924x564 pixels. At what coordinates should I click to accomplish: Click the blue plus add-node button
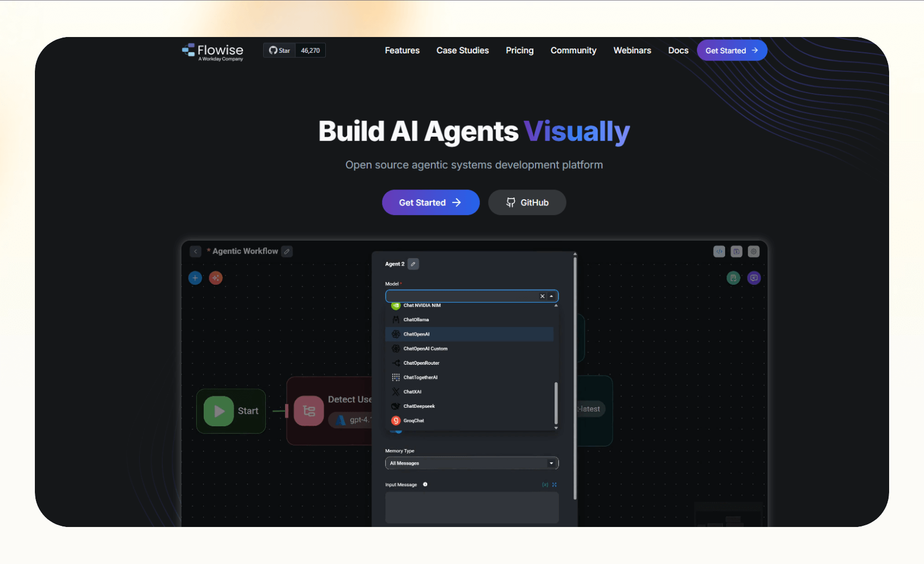pos(195,278)
